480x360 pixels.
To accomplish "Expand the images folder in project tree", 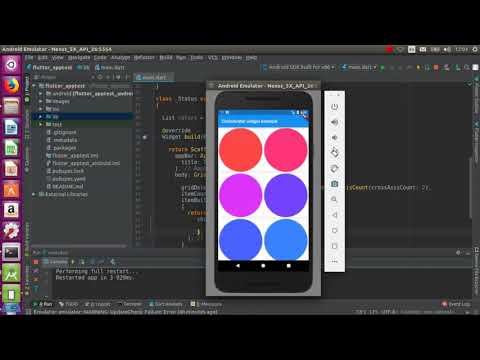I will 40,101.
